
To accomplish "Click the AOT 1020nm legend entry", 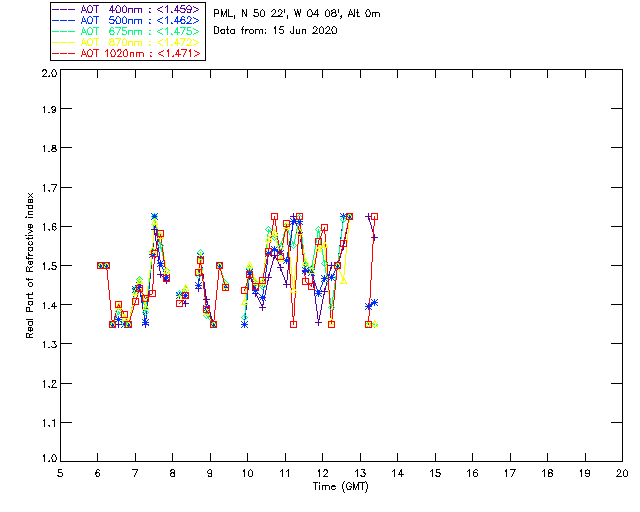I will click(126, 53).
